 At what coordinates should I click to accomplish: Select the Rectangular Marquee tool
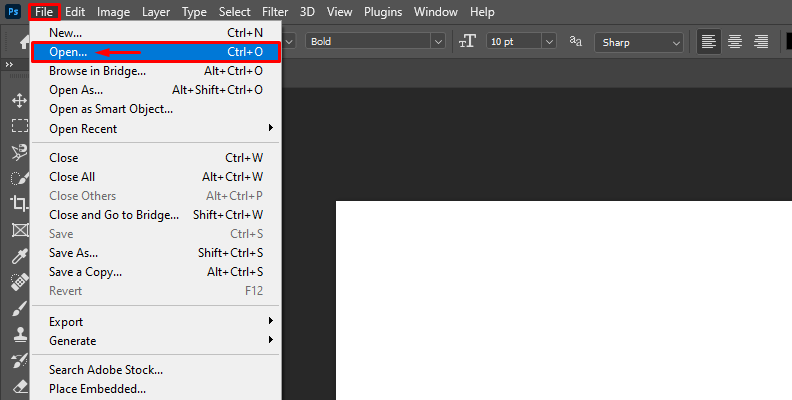[x=19, y=126]
